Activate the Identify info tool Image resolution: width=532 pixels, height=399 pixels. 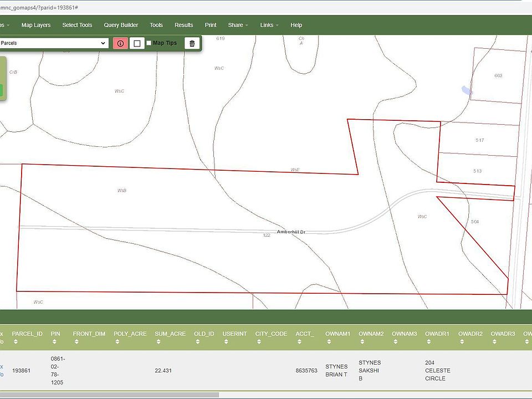120,43
